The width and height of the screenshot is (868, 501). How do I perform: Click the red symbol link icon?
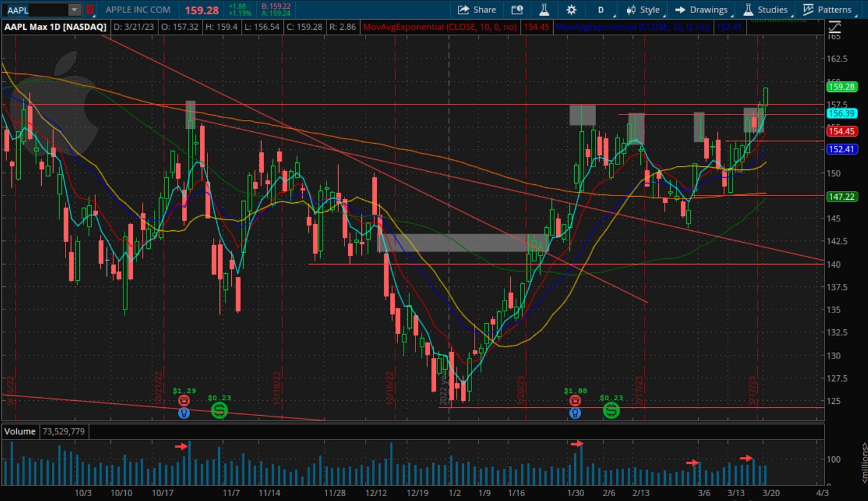click(89, 10)
